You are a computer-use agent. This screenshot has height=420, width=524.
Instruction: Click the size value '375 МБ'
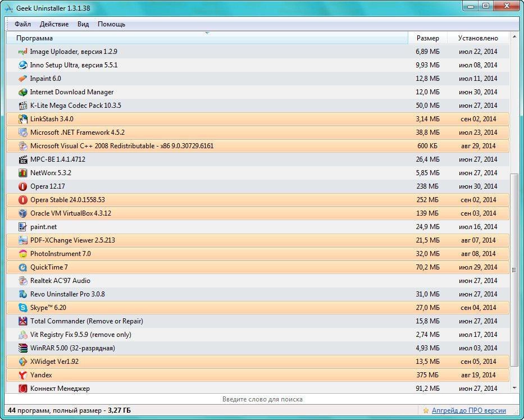pos(427,375)
